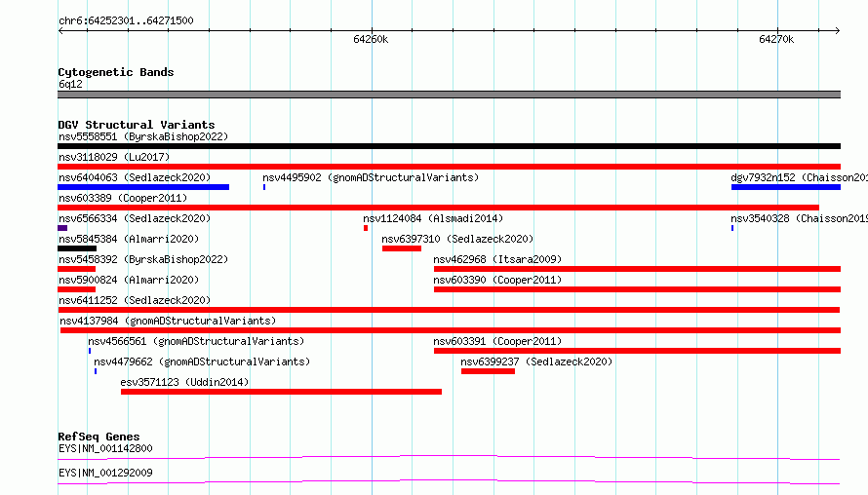868x495 pixels.
Task: Click the 64260k ruler tick label
Action: point(371,39)
